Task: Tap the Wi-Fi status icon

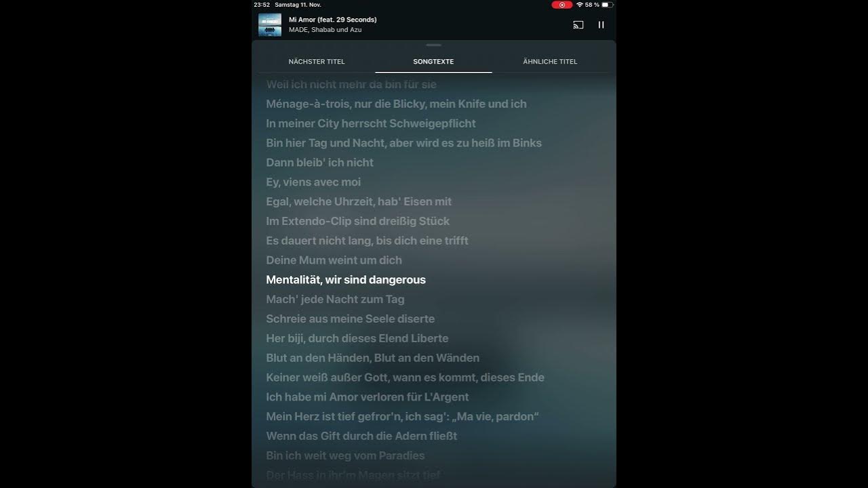Action: [580, 5]
